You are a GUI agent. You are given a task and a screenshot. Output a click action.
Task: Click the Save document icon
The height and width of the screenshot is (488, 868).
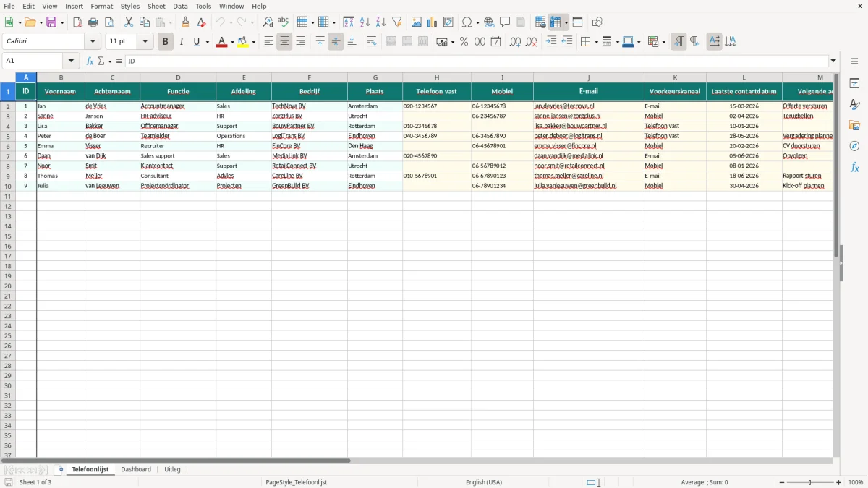click(51, 22)
